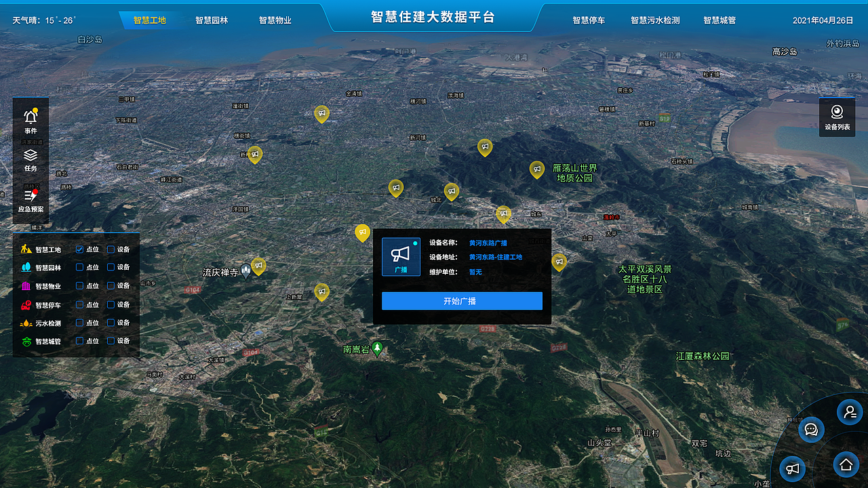This screenshot has height=488, width=868.
Task: Click the home icon in radial menu
Action: pyautogui.click(x=846, y=464)
